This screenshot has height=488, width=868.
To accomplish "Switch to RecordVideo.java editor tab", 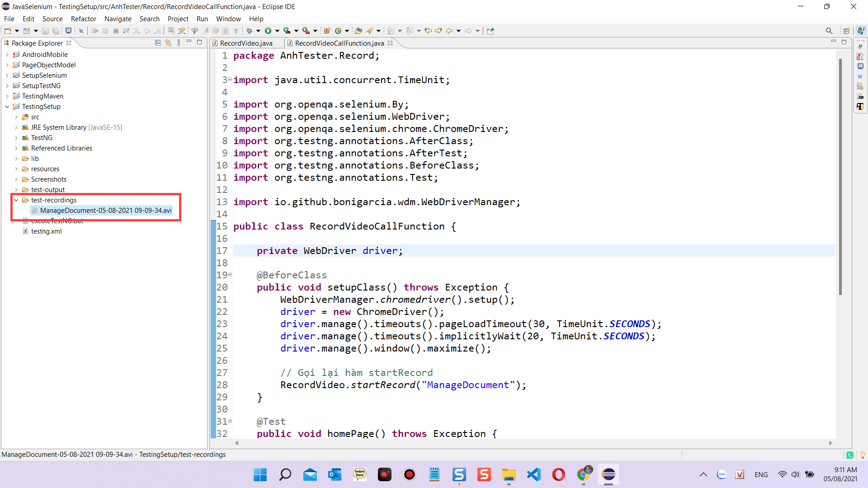I will pos(246,43).
